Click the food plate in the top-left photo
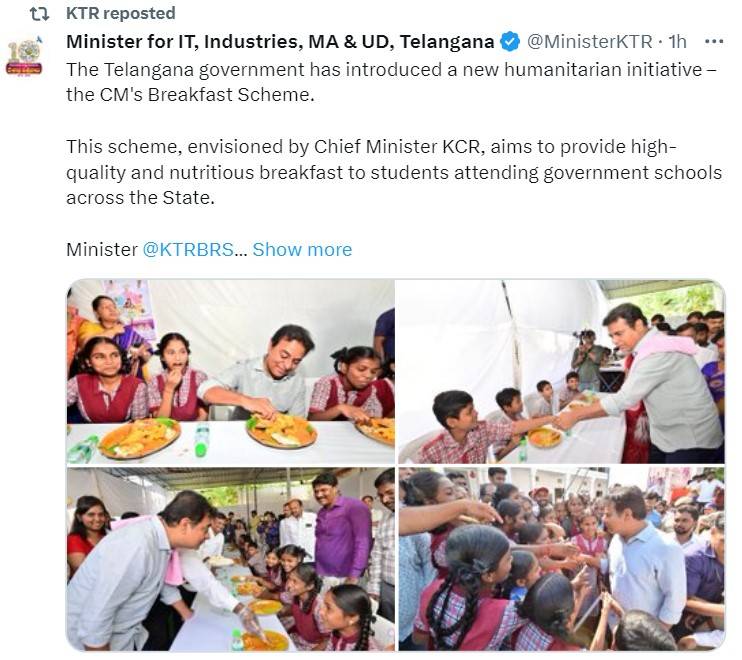This screenshot has width=742, height=660. (x=140, y=438)
